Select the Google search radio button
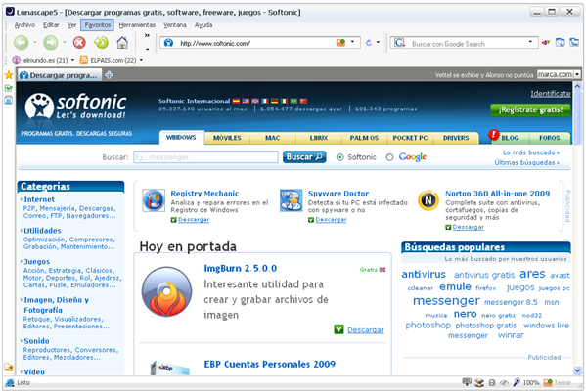Screen dimensions: 586x392 pyautogui.click(x=389, y=157)
